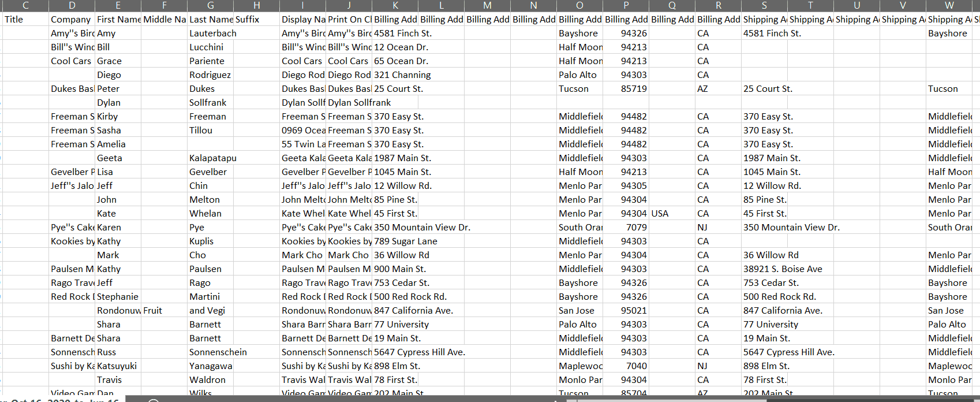This screenshot has height=402, width=980.
Task: Click the USA country cell
Action: click(672, 213)
